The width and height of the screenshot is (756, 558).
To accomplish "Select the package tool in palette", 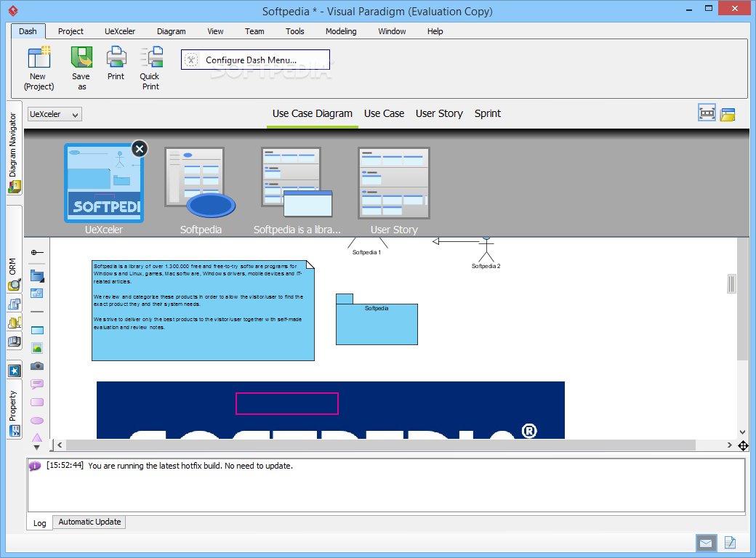I will [x=37, y=276].
